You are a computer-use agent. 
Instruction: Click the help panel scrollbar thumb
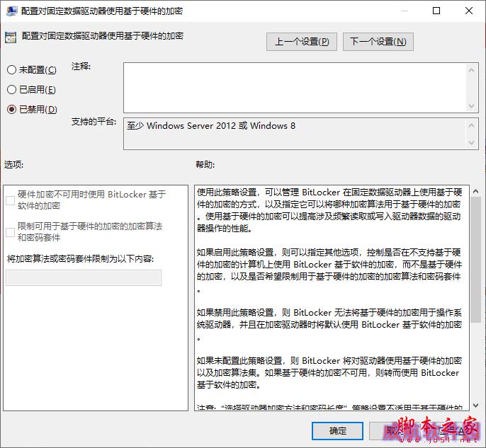coord(476,260)
